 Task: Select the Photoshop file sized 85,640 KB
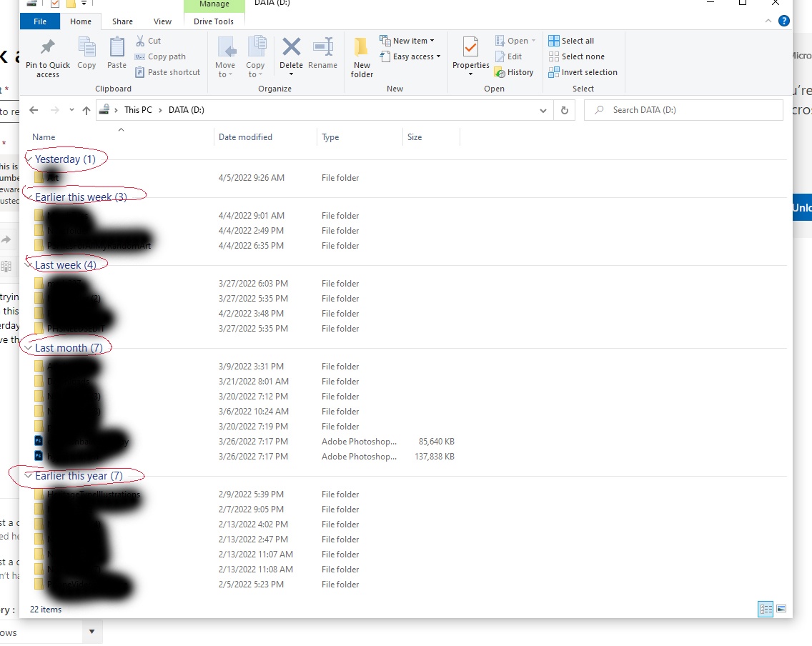point(244,442)
